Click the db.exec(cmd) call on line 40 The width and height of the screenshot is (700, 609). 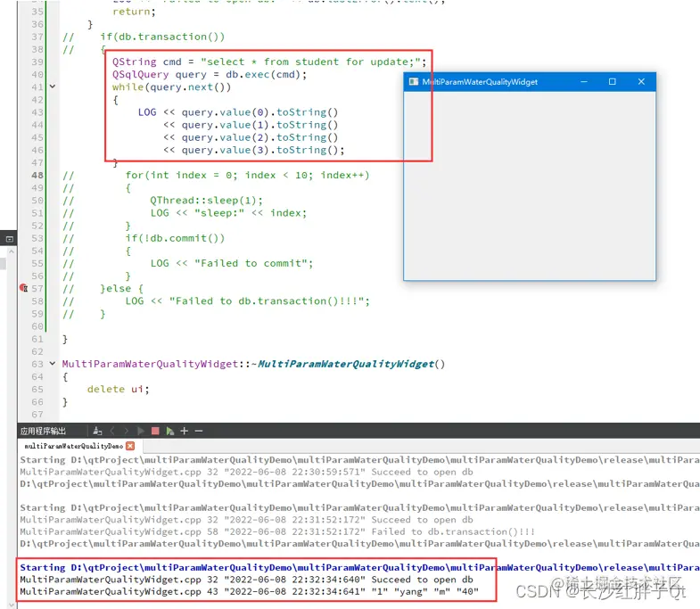pos(263,75)
